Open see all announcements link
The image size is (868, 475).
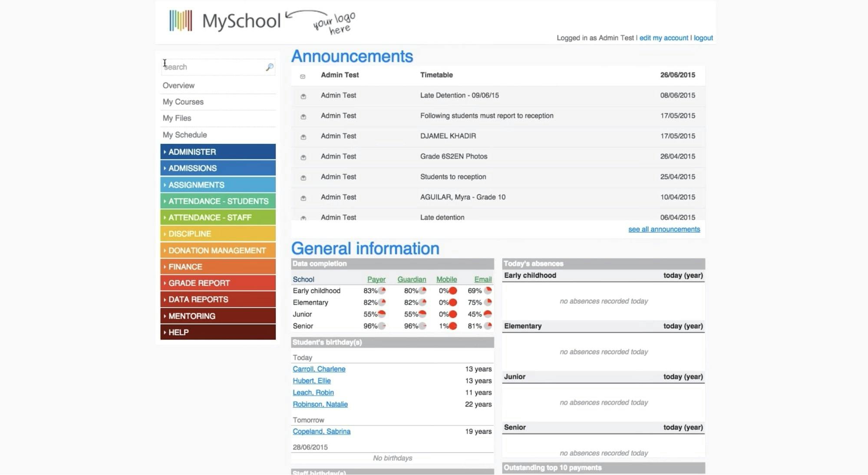pos(664,229)
